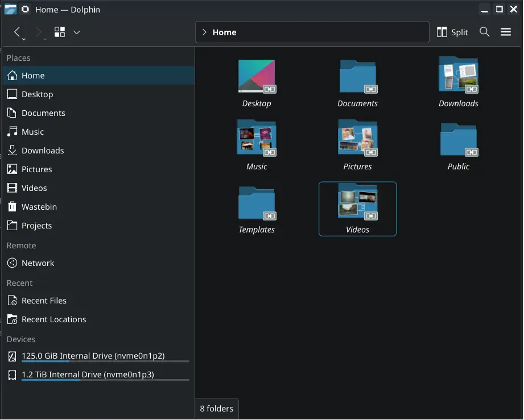This screenshot has width=524, height=420.
Task: Expand the view mode dropdown arrow
Action: tap(77, 32)
